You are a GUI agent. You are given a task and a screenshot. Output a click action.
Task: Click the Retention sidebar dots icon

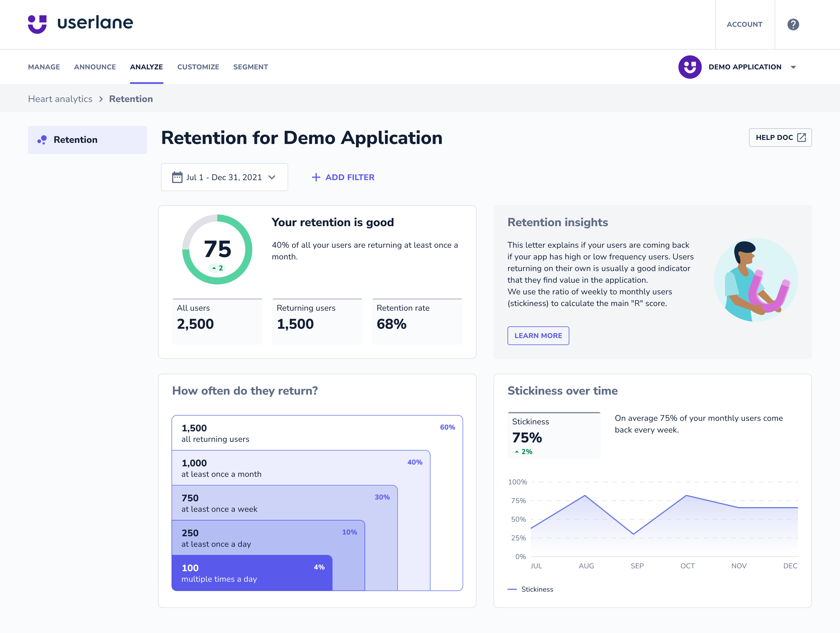[x=42, y=140]
